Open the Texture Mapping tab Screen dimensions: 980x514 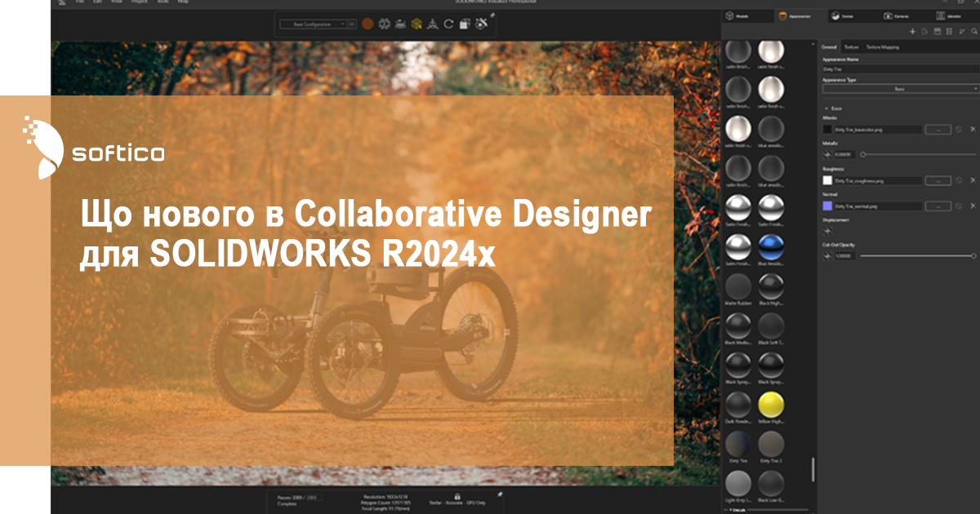click(883, 47)
